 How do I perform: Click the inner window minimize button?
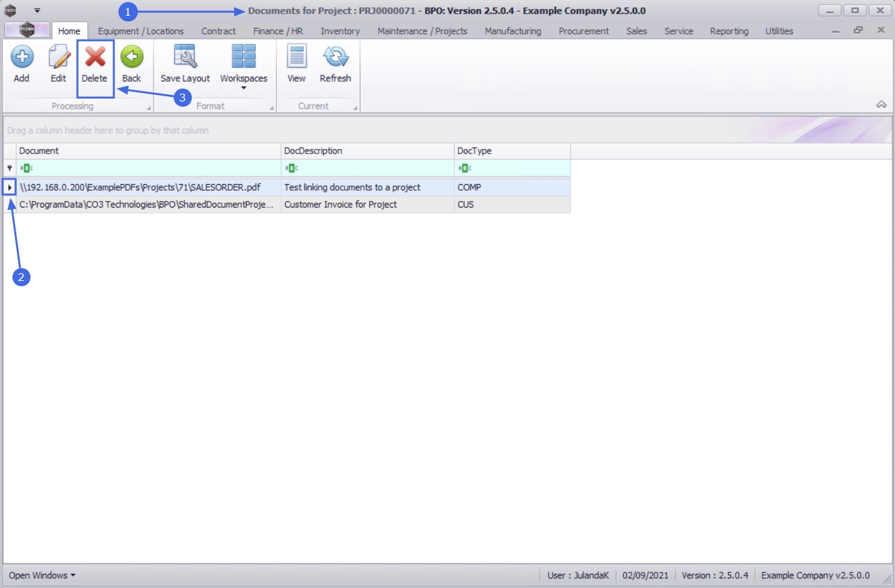pyautogui.click(x=835, y=31)
